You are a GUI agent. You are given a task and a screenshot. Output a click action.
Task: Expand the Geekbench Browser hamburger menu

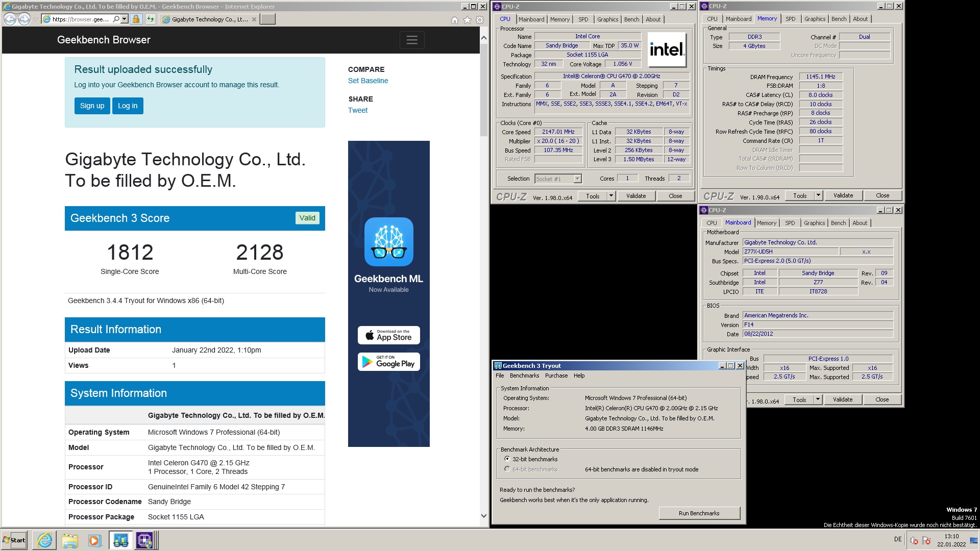(412, 40)
